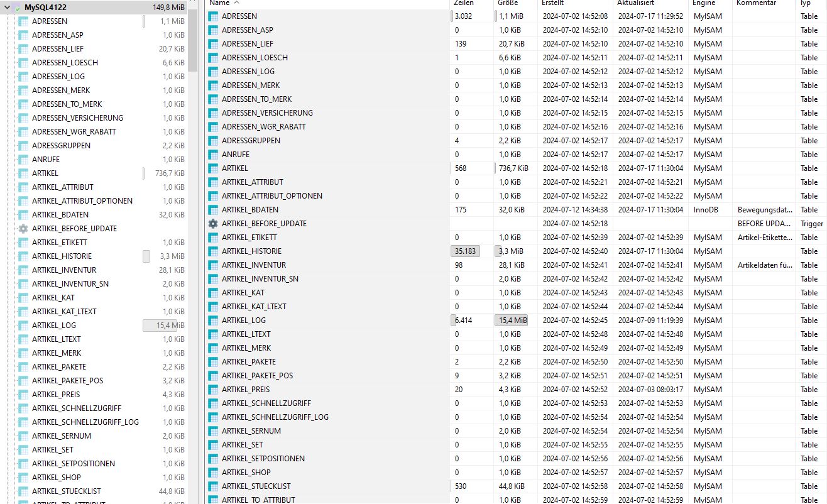This screenshot has width=827, height=504.
Task: Click Trigger type cell of ARTIKEL_BEFORE_UPDATE
Action: click(x=811, y=224)
